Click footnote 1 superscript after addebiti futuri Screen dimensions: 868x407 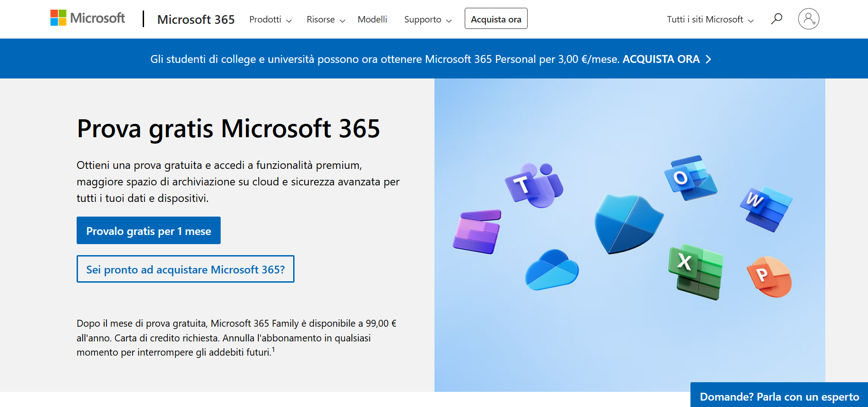273,350
